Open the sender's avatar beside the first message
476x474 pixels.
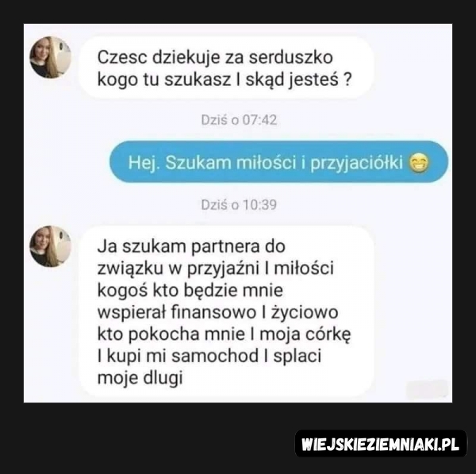pyautogui.click(x=50, y=57)
